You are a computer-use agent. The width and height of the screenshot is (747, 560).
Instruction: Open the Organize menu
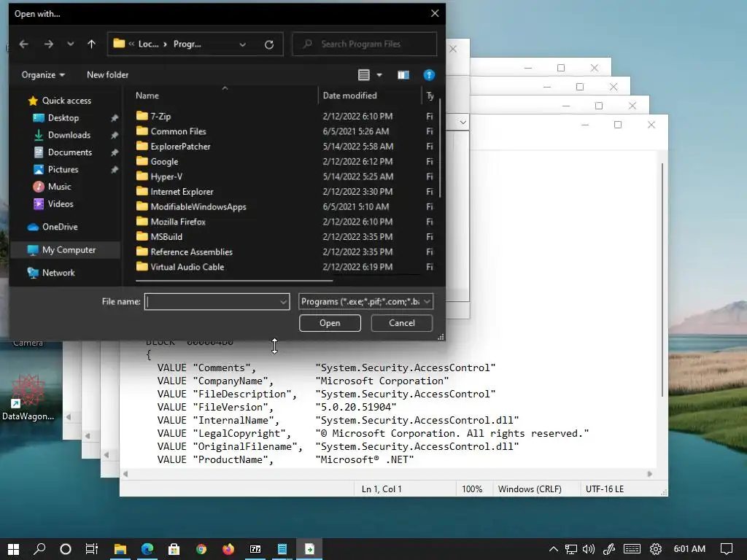(43, 75)
